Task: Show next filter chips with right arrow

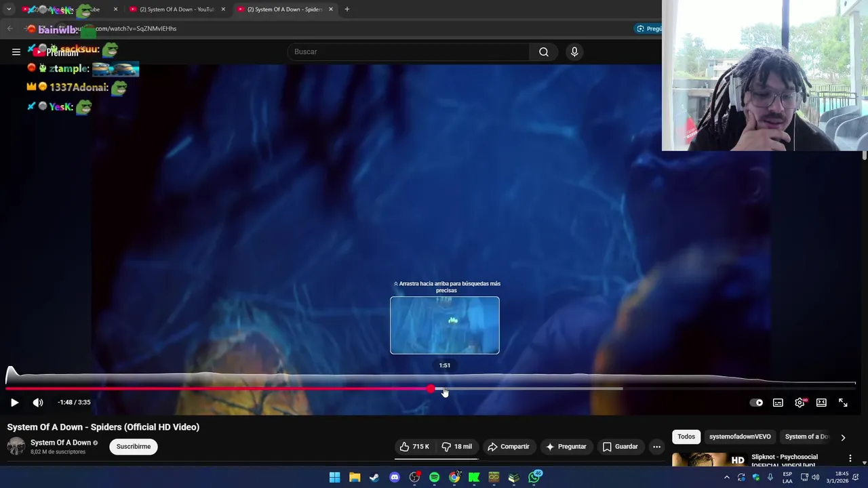Action: [x=843, y=437]
